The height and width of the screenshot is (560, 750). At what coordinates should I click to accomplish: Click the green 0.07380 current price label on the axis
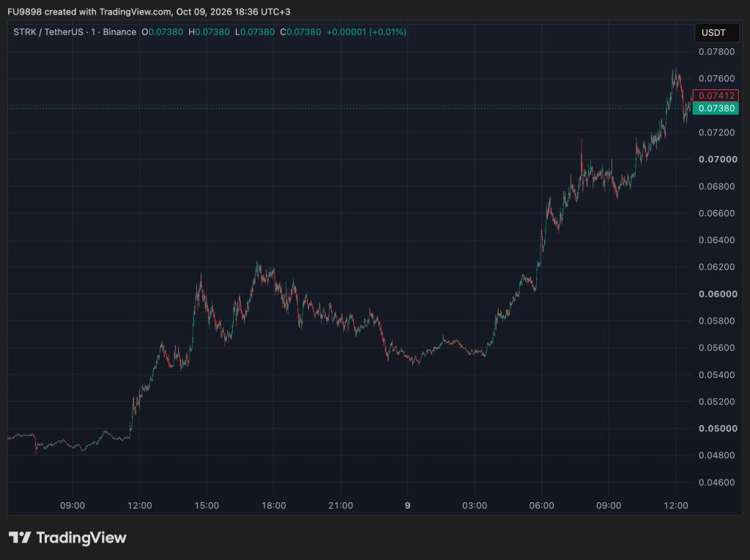tap(716, 108)
